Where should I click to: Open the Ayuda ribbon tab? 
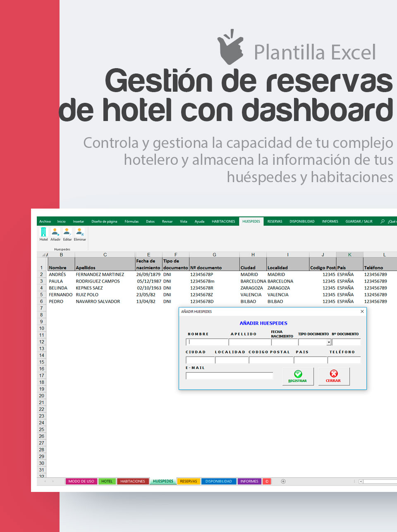click(x=199, y=221)
